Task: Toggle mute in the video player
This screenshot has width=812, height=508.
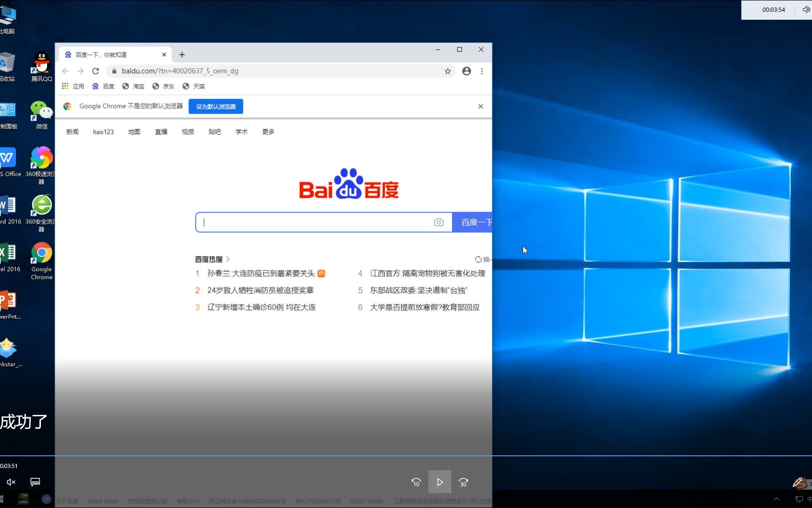Action: point(11,482)
